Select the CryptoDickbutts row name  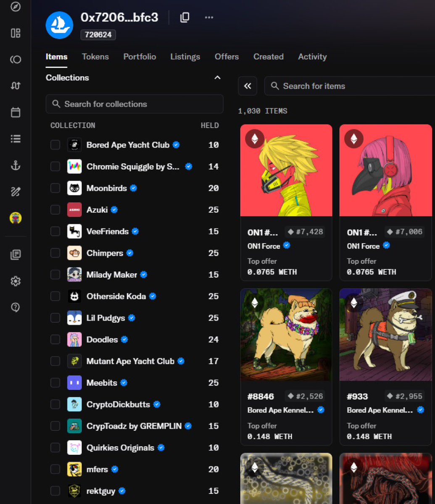point(118,404)
